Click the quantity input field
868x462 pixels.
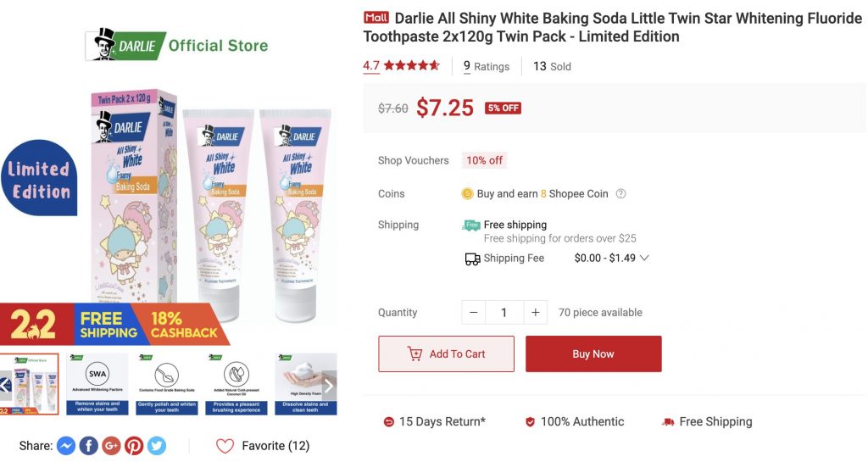coord(504,313)
